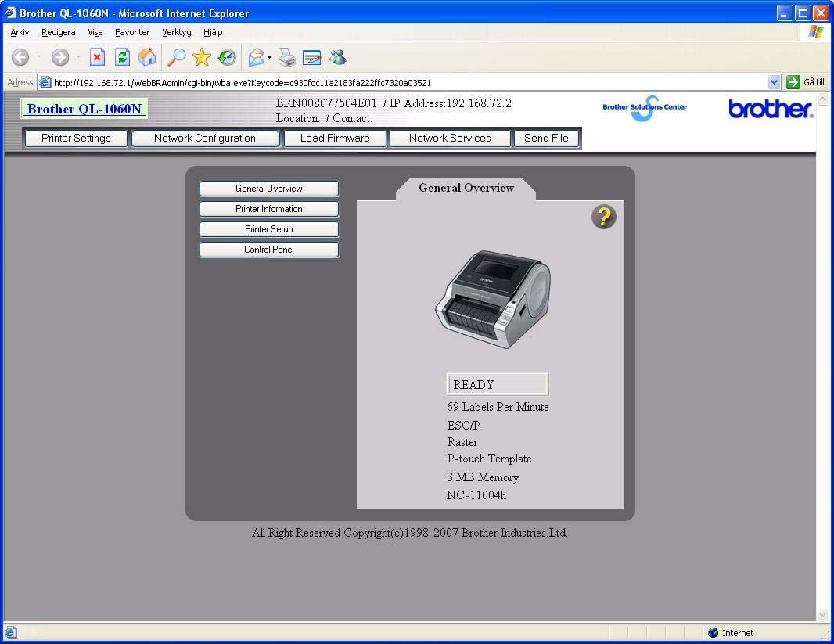Open the Printer Settings tab

[76, 139]
